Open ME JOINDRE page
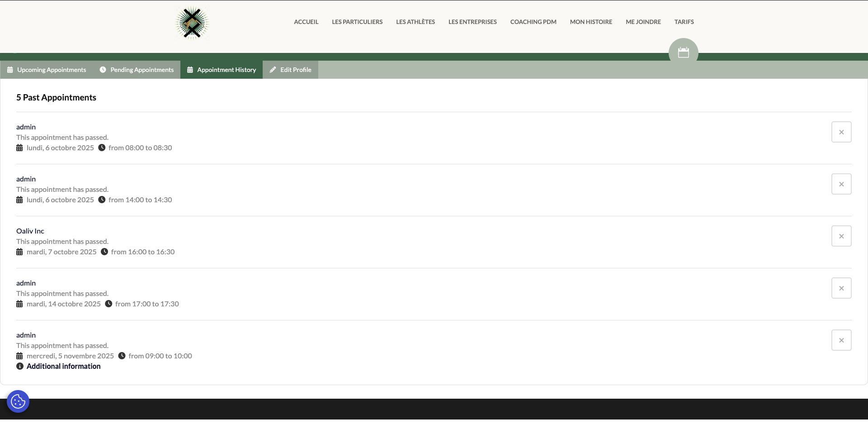The image size is (868, 429). 643,22
